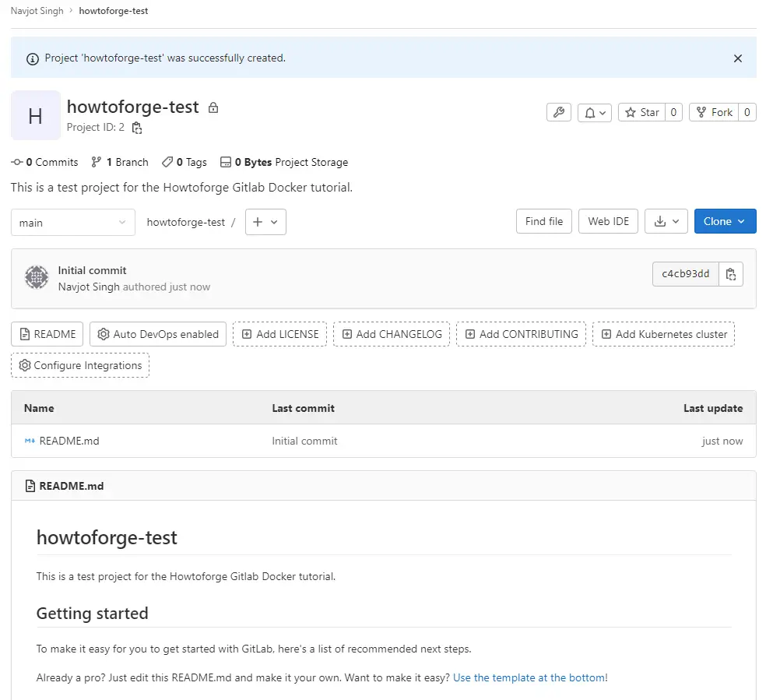Click Navjot Singh in the breadcrumb

click(x=37, y=11)
